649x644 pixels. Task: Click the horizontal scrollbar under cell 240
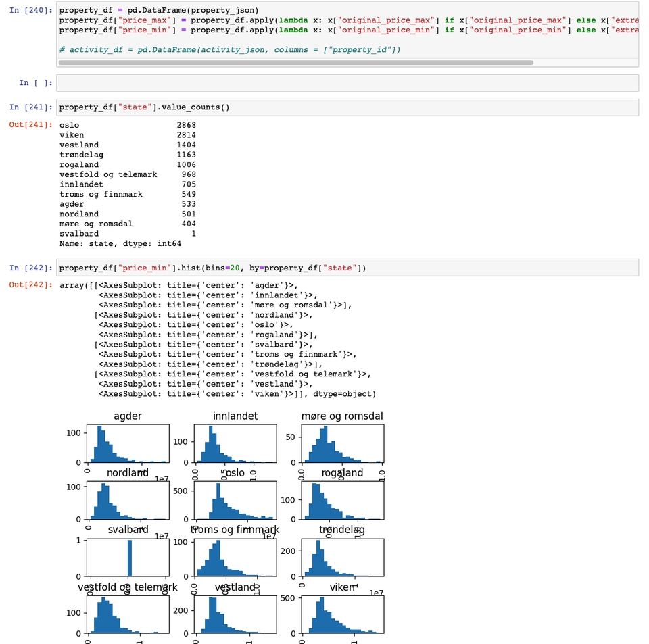[297, 62]
